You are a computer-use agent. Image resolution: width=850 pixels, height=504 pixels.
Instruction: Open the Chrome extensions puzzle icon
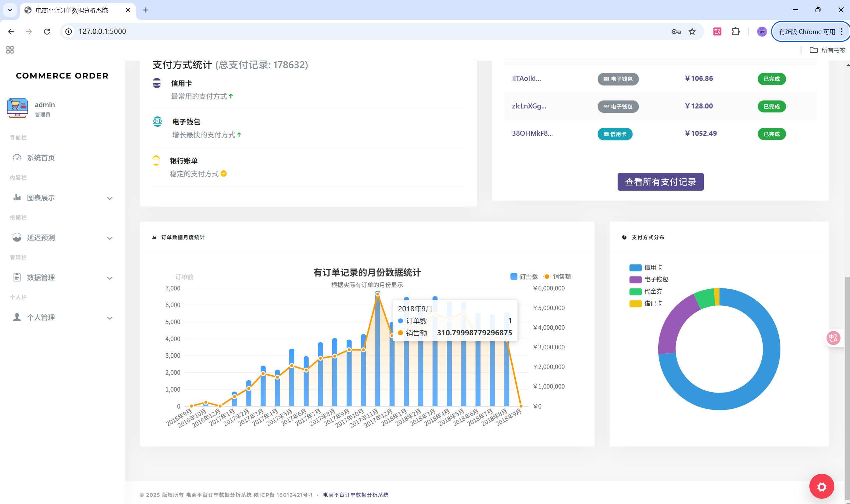(735, 32)
